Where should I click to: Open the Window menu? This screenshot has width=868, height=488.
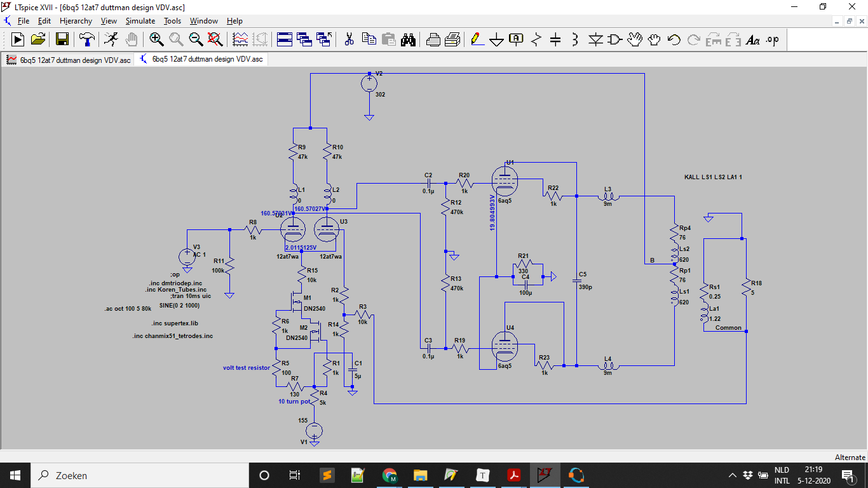203,21
